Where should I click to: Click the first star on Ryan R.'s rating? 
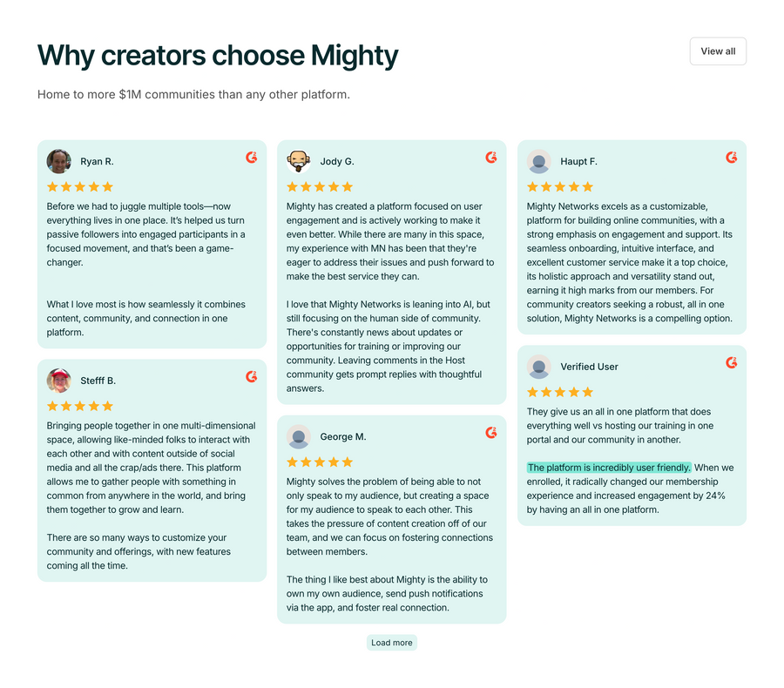52,185
